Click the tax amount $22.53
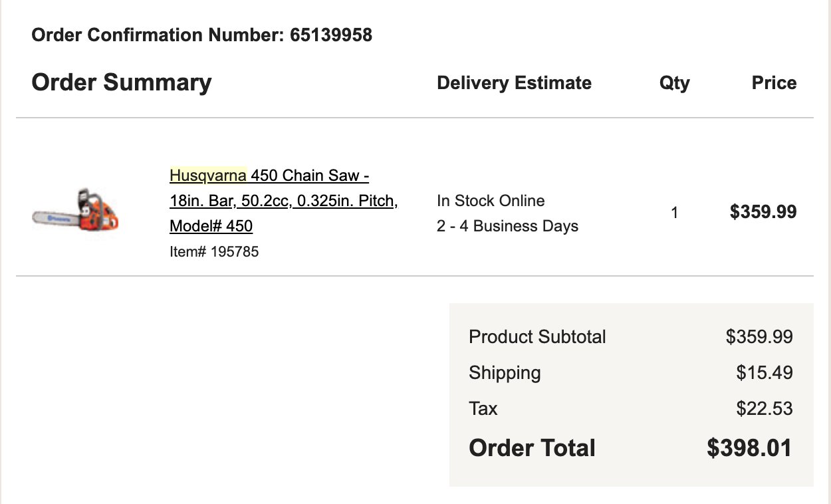The height and width of the screenshot is (504, 831). point(765,408)
